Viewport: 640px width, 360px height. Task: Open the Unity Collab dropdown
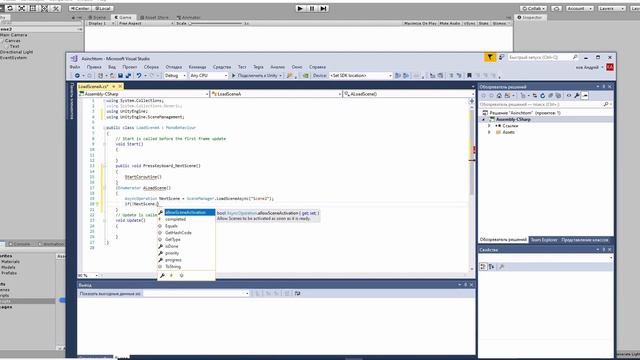pos(534,8)
